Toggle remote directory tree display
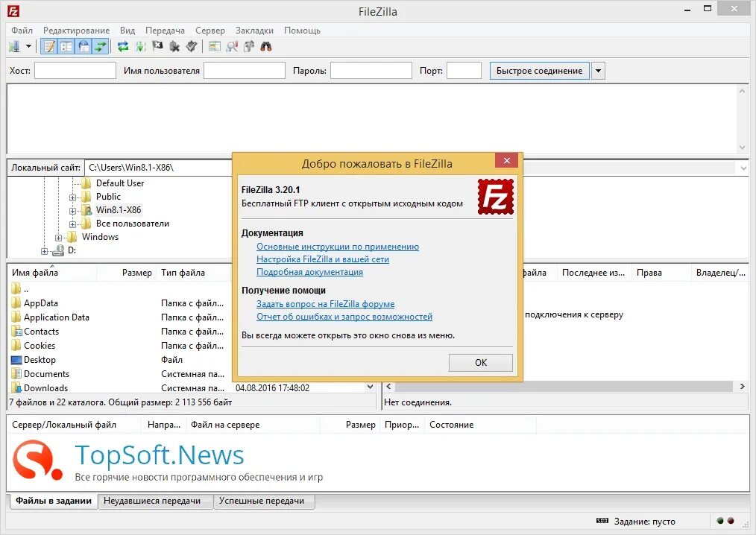The width and height of the screenshot is (756, 535). [84, 47]
